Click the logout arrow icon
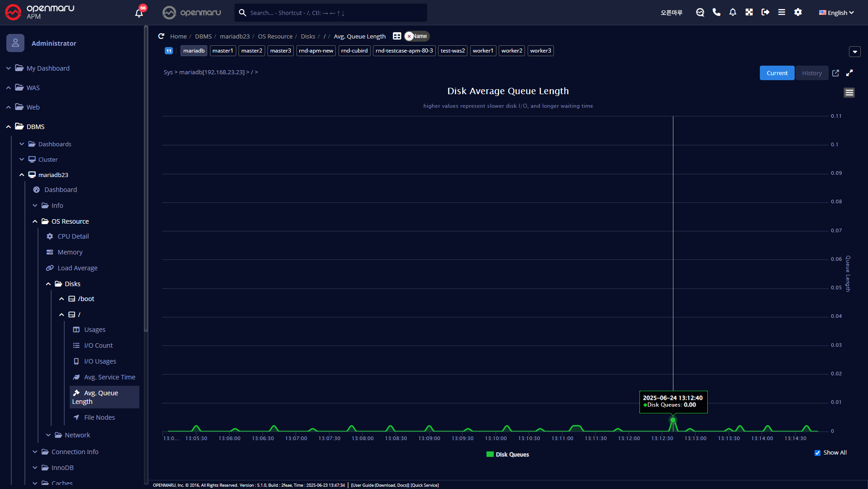This screenshot has height=489, width=868. 765,12
